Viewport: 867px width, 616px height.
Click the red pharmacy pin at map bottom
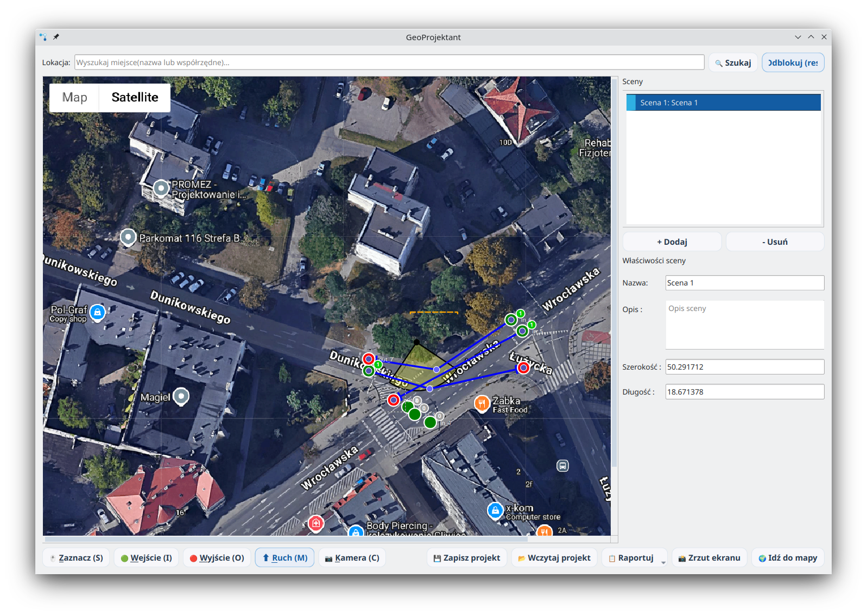[x=316, y=523]
